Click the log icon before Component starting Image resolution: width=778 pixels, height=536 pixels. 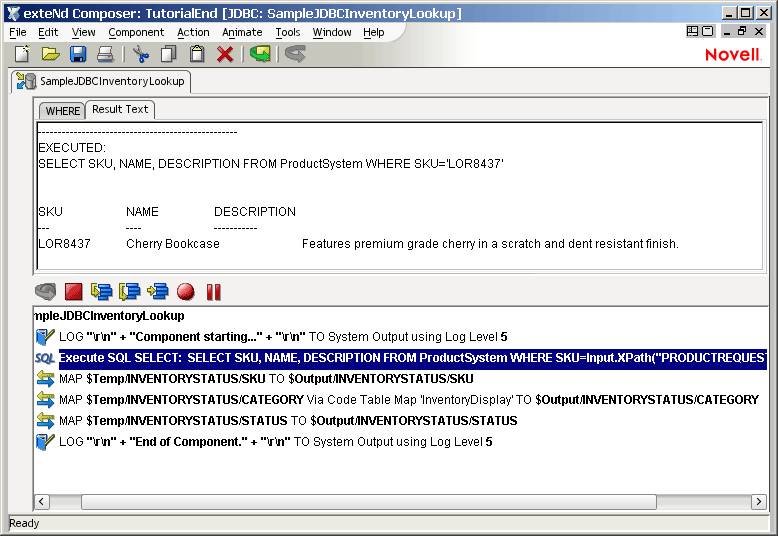click(45, 337)
